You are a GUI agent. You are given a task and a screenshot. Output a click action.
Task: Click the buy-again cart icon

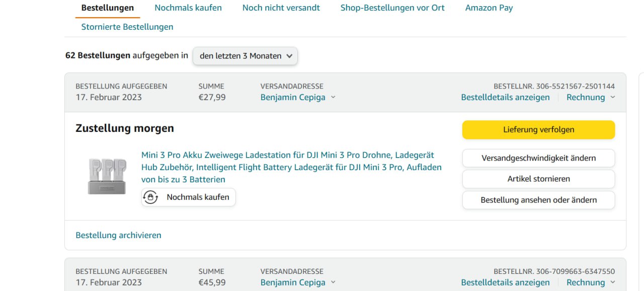point(151,197)
